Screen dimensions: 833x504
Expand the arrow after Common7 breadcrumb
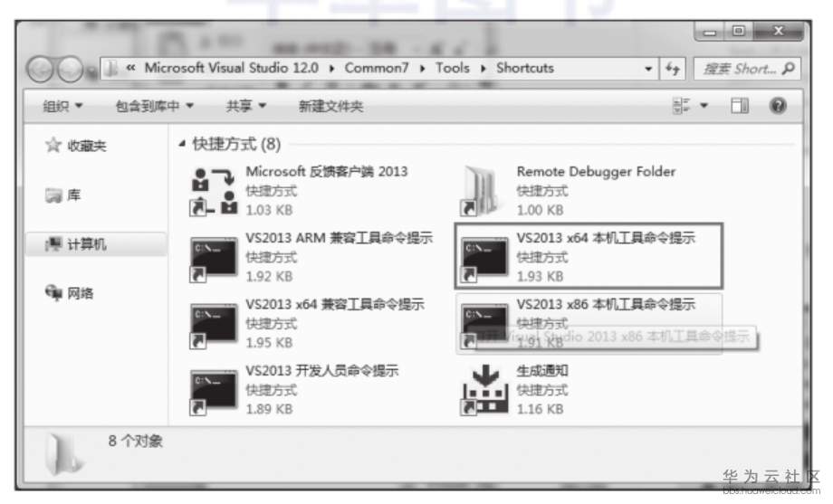(422, 69)
